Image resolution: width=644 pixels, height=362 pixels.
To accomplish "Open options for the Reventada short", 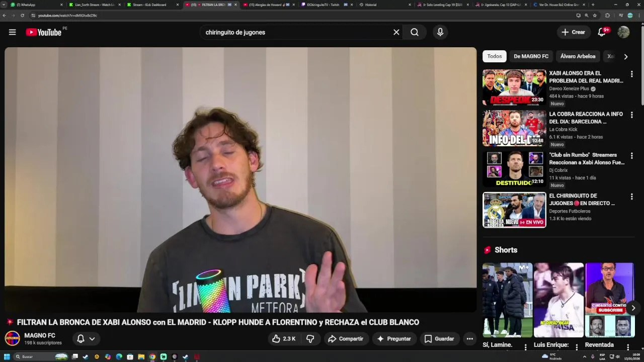I will 628,347.
